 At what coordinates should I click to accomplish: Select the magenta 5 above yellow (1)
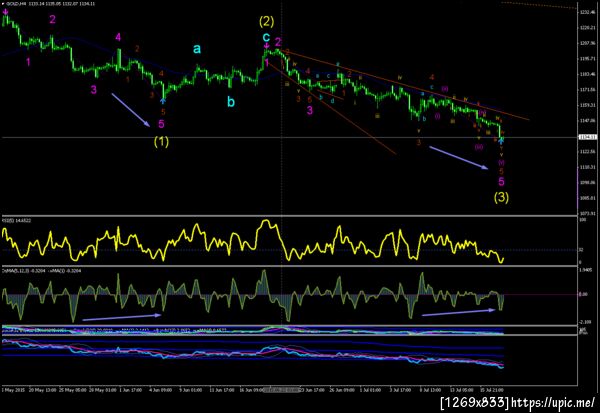click(x=161, y=124)
